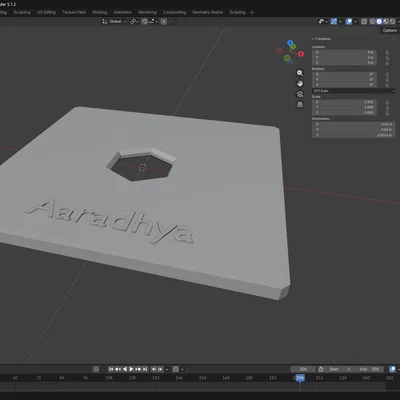The image size is (400, 400).
Task: Jump to previous keyframe
Action: pyautogui.click(x=118, y=369)
